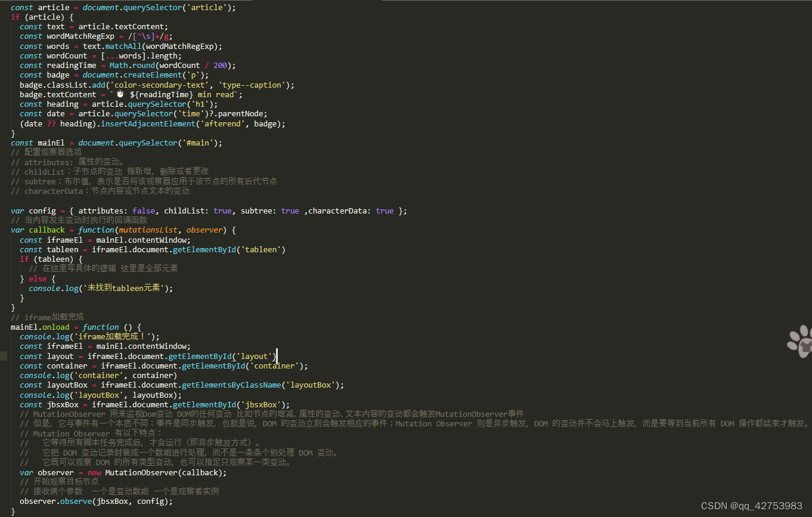
Task: Click the console.log('container', container) line
Action: click(98, 375)
